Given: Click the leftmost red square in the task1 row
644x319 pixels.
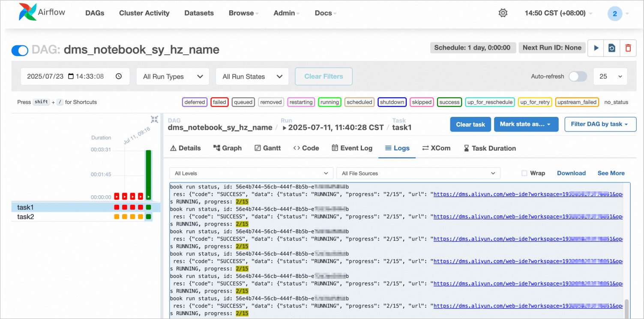Looking at the screenshot, I should click(117, 207).
